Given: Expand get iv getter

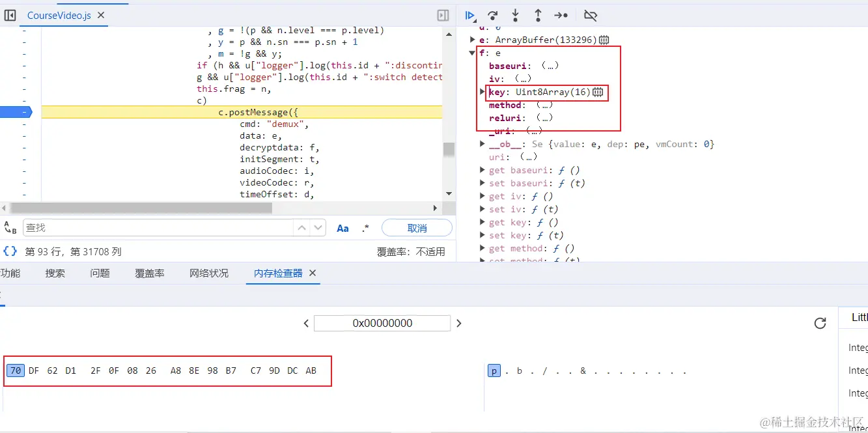Looking at the screenshot, I should (x=483, y=196).
